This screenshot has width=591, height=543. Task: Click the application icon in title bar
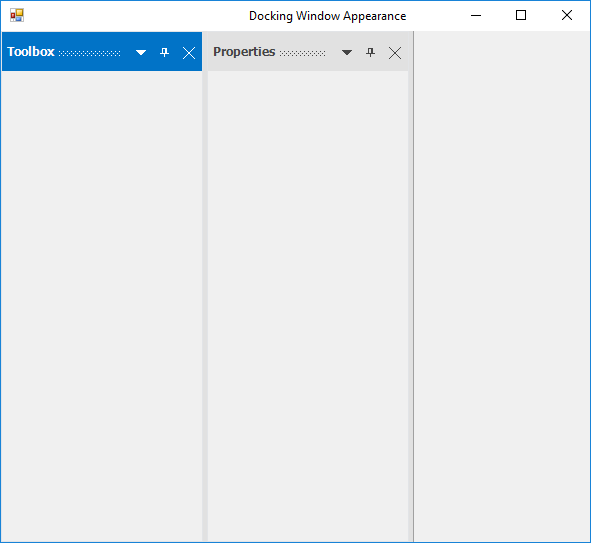click(x=17, y=15)
